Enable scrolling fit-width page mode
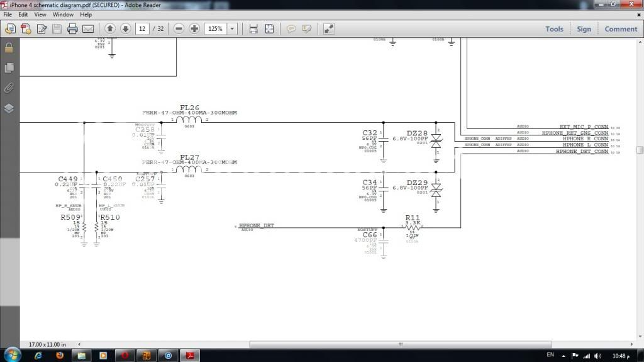Image resolution: width=644 pixels, height=362 pixels. click(x=253, y=29)
